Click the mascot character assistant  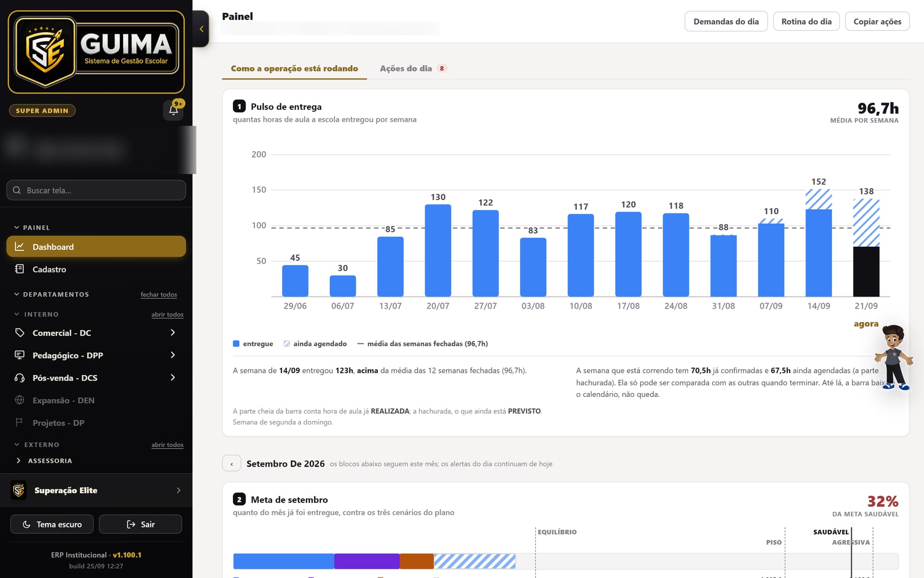[x=894, y=357]
